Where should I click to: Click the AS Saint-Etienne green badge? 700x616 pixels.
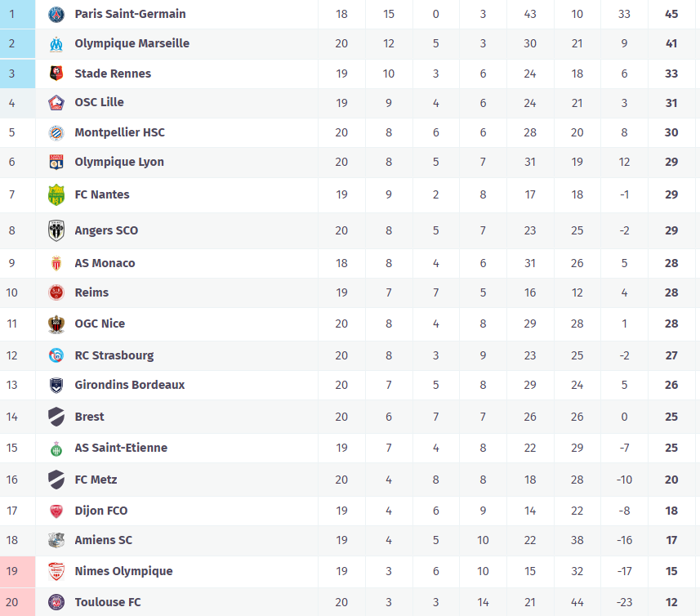point(56,448)
